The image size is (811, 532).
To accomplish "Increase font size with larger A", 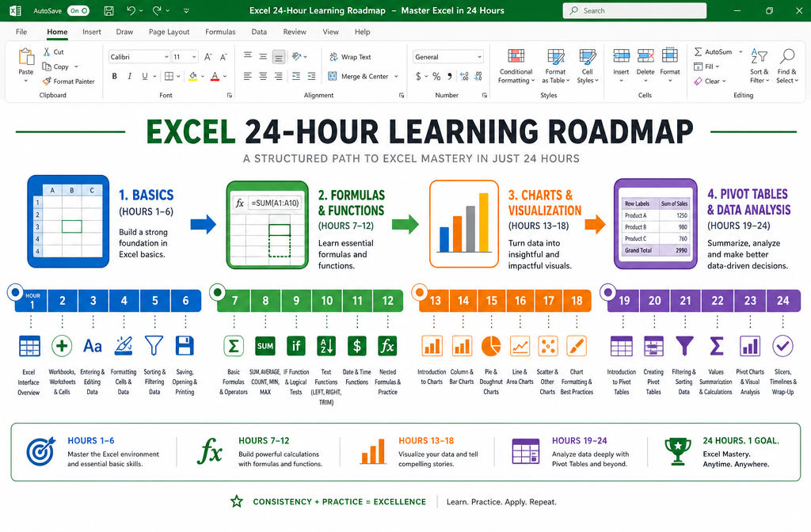I will 208,57.
